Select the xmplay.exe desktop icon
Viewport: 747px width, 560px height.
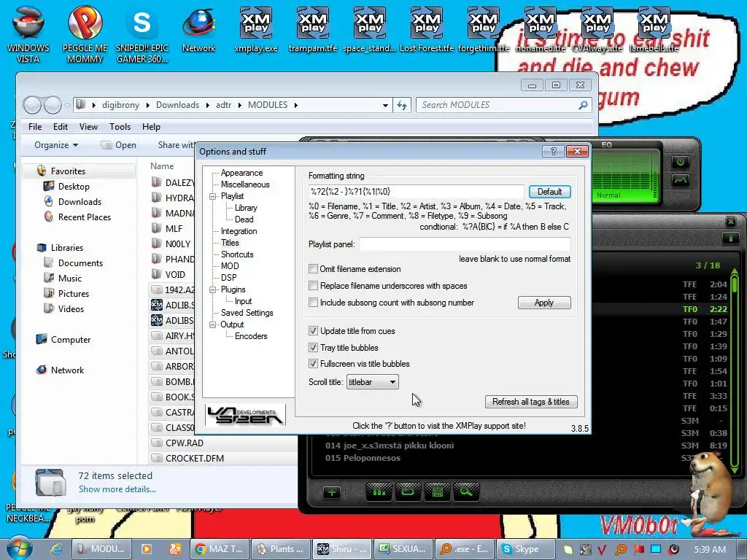point(256,29)
